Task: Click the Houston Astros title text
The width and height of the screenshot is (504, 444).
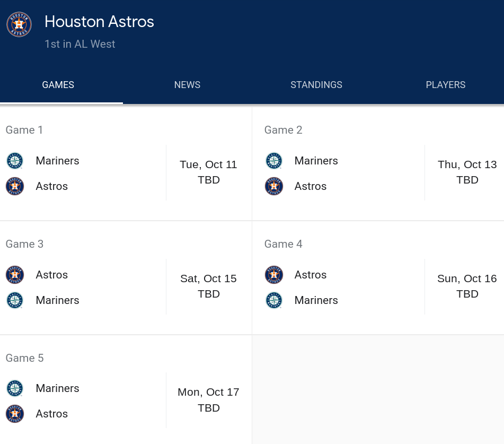Action: (99, 22)
